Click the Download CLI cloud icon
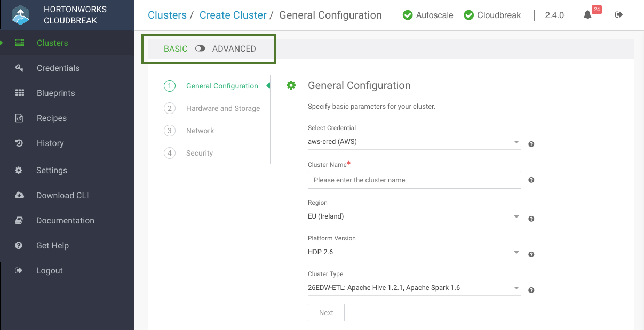Viewport: 644px width, 330px height. (19, 195)
